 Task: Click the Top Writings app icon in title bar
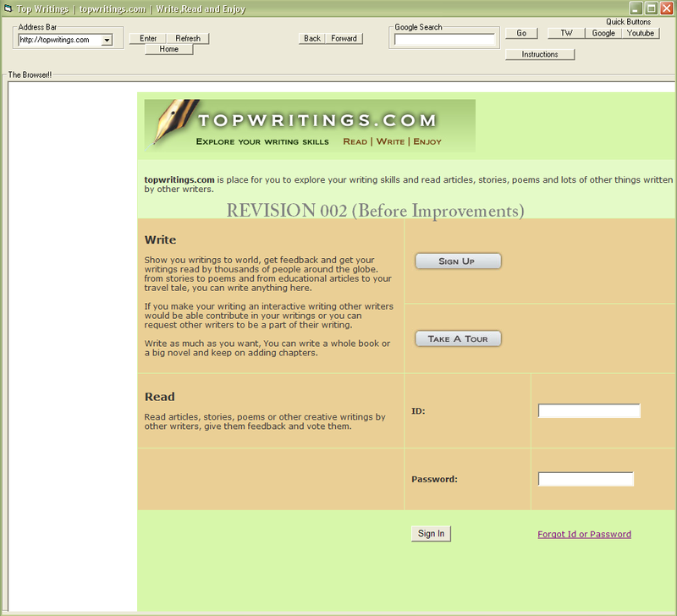(x=7, y=8)
